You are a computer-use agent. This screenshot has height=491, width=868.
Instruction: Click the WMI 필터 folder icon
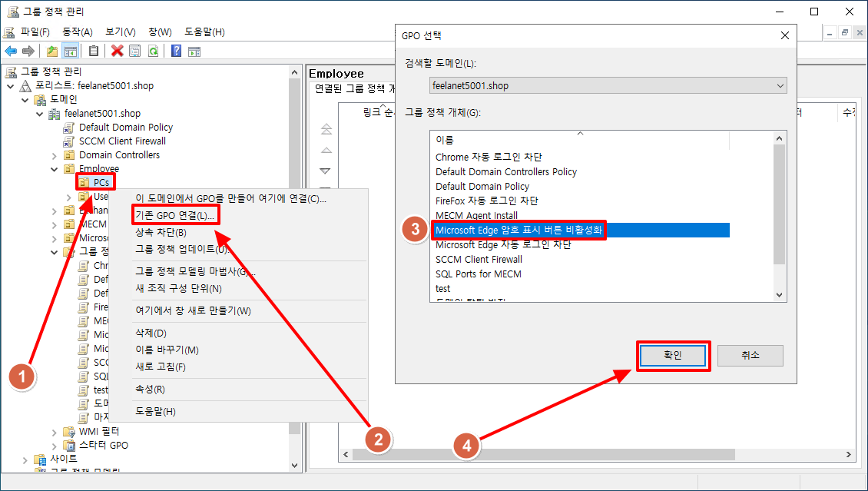pyautogui.click(x=68, y=432)
